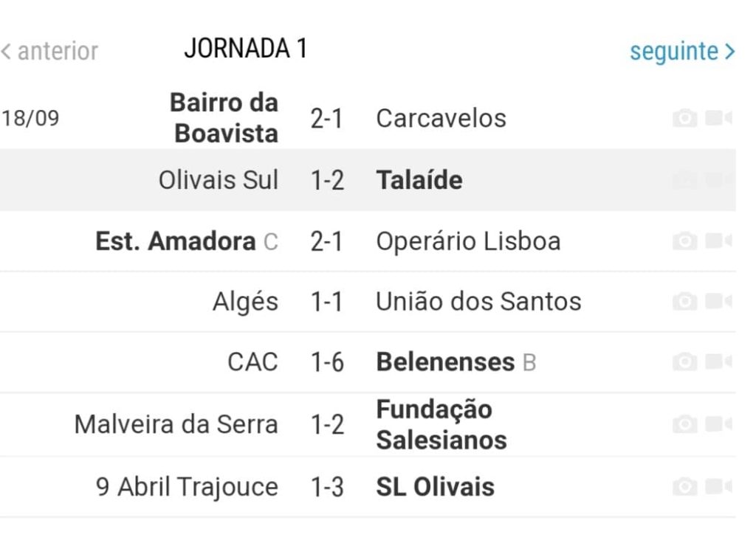Screen dimensions: 756x543
Task: Open Belenenses B team link
Action: (456, 362)
